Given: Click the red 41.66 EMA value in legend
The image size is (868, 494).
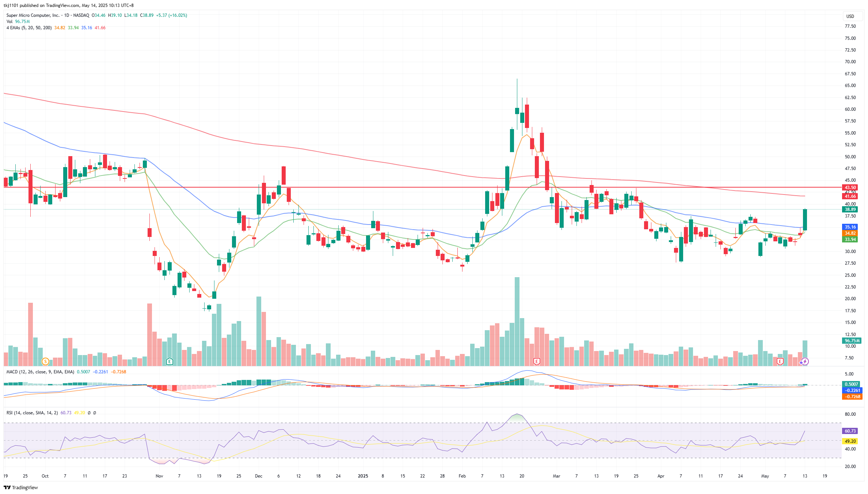Looking at the screenshot, I should 100,28.
